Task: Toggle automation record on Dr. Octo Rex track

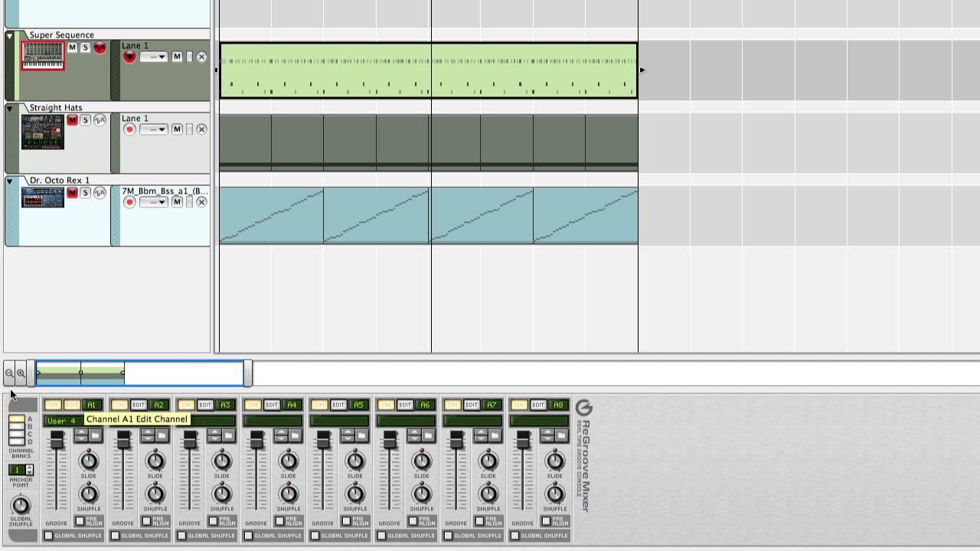Action: (x=100, y=193)
